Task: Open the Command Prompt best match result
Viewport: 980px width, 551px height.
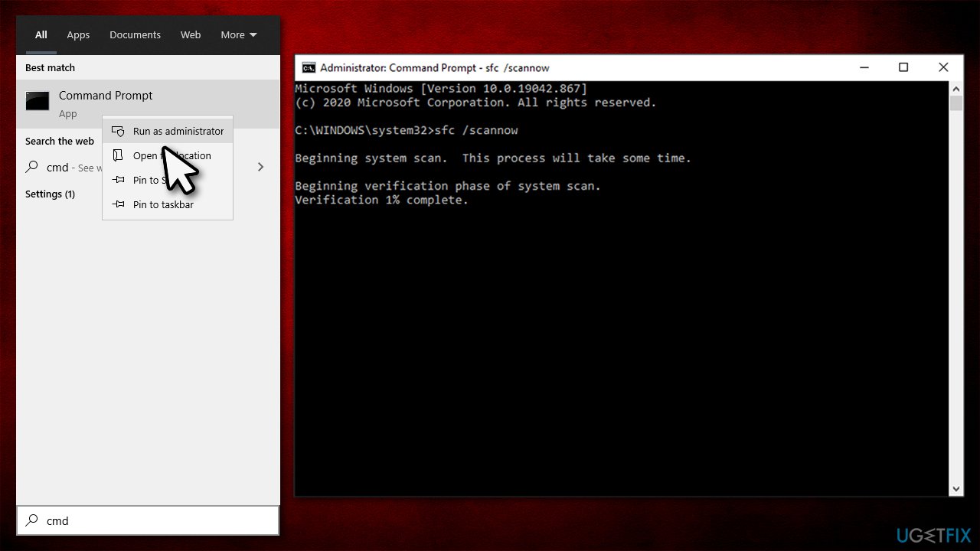Action: [148, 104]
